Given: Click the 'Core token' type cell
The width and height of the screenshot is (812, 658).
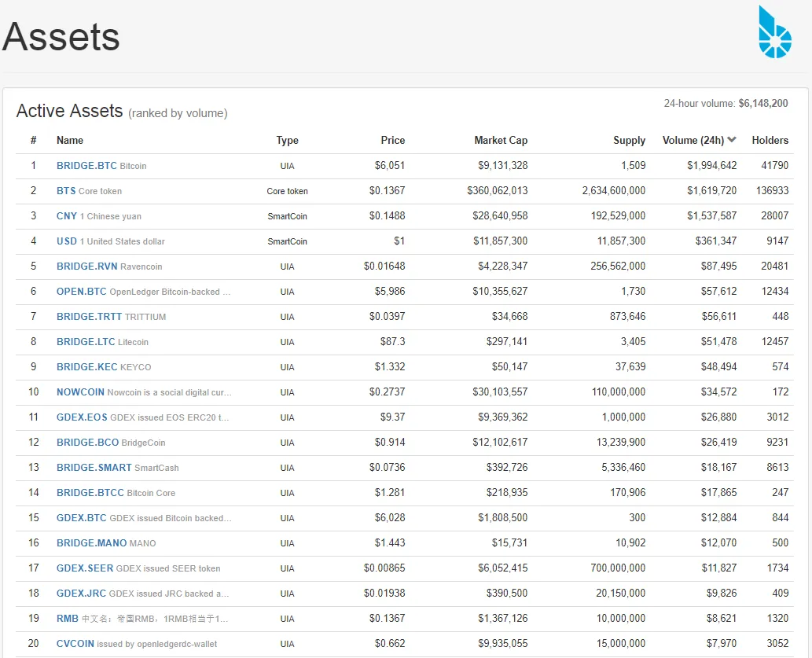Looking at the screenshot, I should coord(288,191).
